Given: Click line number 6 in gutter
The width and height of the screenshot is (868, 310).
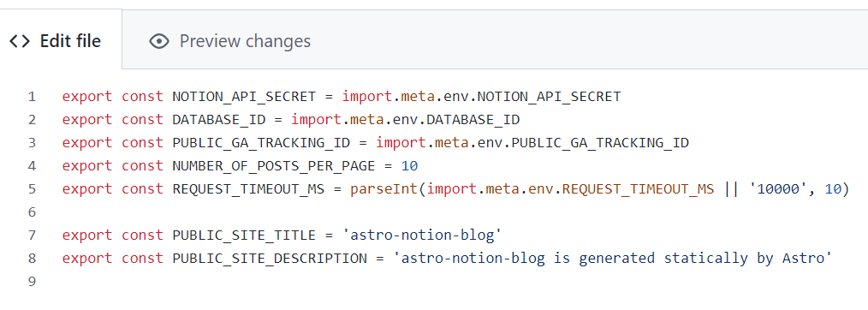Looking at the screenshot, I should pos(32,212).
